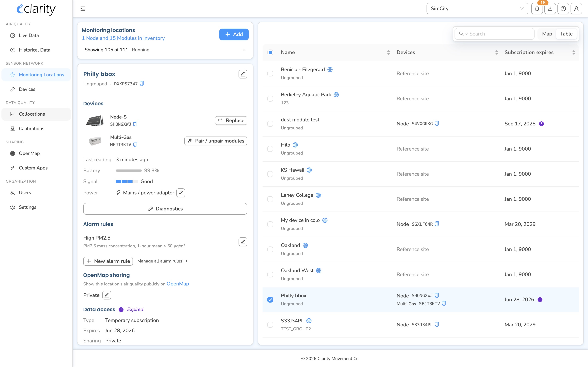
Task: Copy SGXLF64R node ID in the table
Action: pyautogui.click(x=437, y=224)
